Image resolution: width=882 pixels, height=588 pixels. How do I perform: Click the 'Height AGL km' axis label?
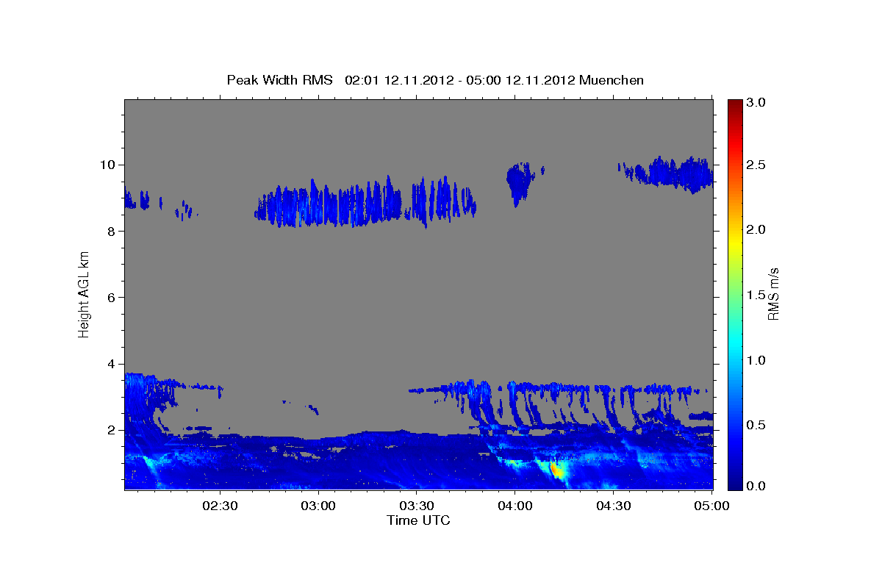click(85, 294)
